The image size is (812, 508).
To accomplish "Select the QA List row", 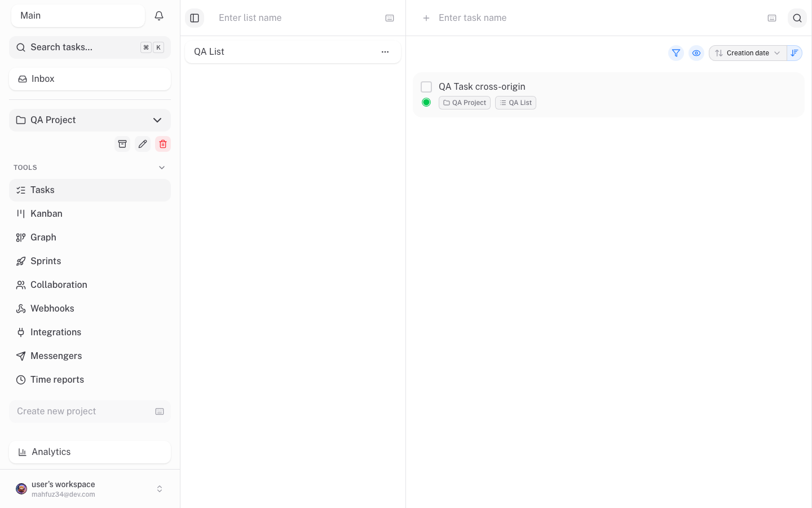I will (293, 52).
